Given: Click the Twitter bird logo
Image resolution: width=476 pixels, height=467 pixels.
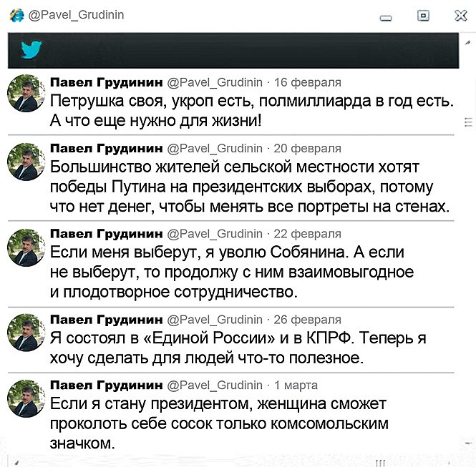Looking at the screenshot, I should (x=31, y=50).
